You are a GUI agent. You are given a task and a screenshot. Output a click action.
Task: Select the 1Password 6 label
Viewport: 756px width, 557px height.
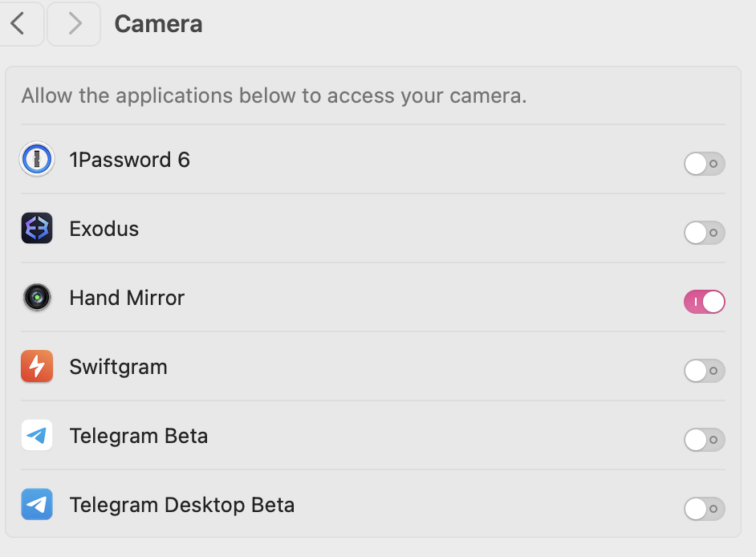tap(130, 160)
